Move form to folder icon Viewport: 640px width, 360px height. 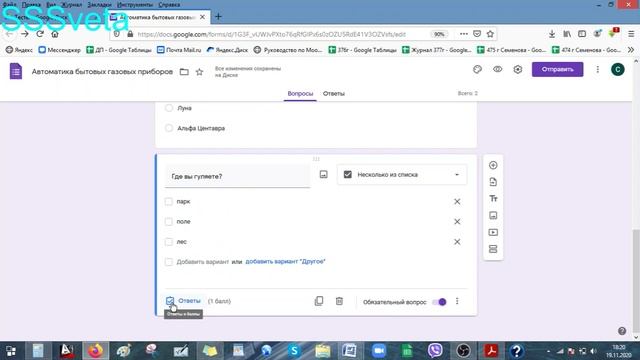click(184, 72)
